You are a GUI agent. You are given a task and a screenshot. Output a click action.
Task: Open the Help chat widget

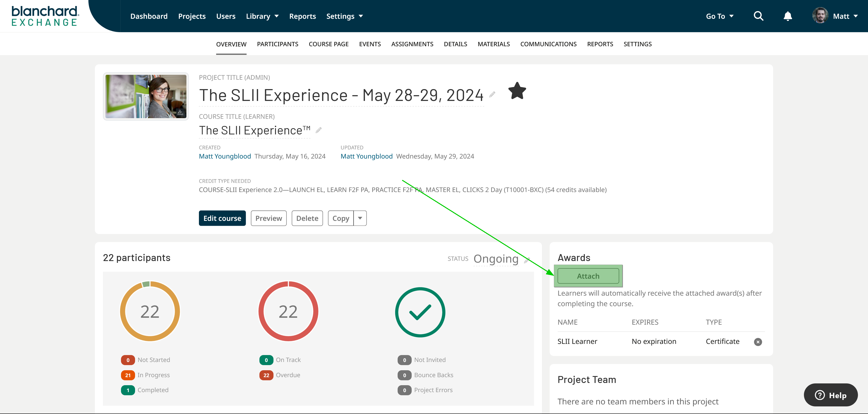(x=830, y=395)
